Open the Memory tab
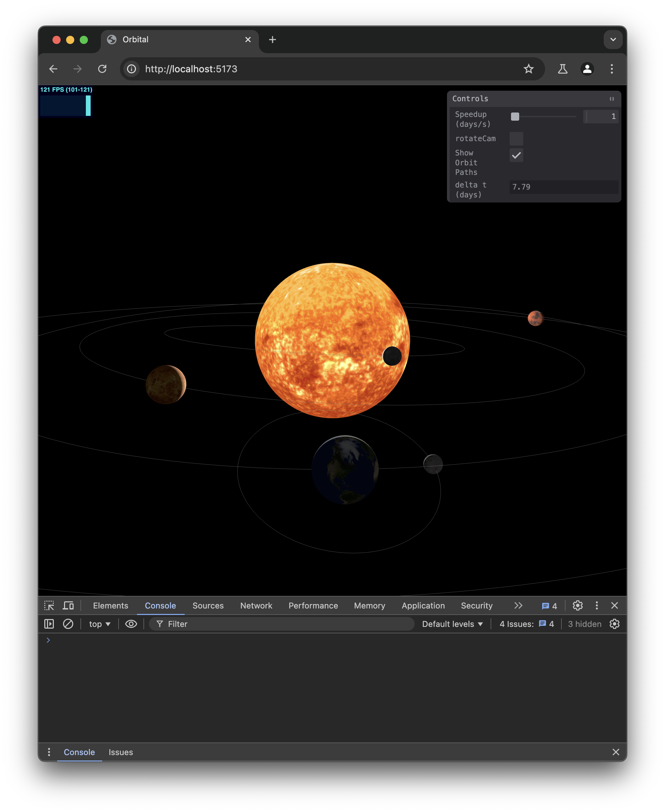The height and width of the screenshot is (812, 665). [x=370, y=605]
